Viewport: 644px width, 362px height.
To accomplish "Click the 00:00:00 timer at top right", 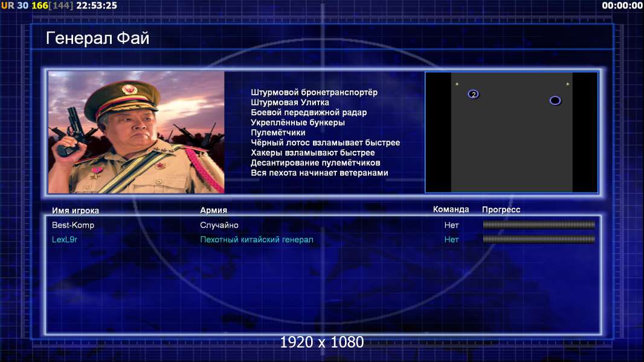I will pos(622,5).
